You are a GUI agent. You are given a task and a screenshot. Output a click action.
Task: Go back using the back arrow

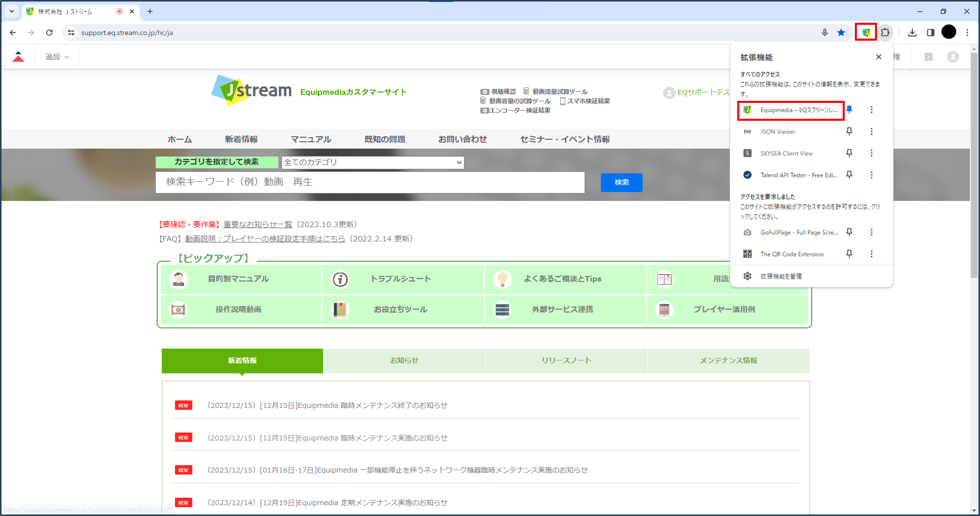pos(12,33)
